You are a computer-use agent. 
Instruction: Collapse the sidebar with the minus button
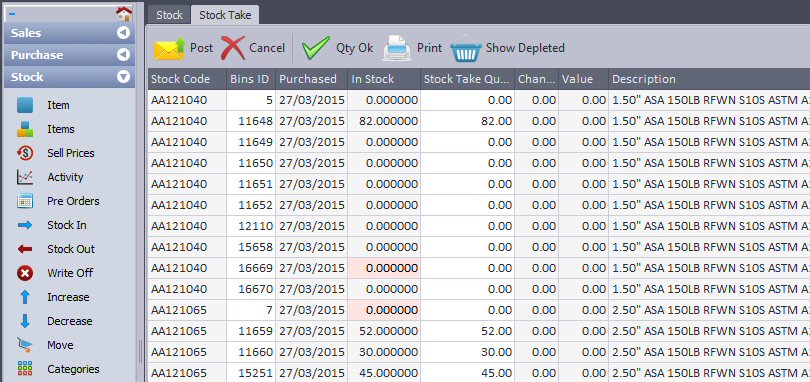click(x=12, y=14)
